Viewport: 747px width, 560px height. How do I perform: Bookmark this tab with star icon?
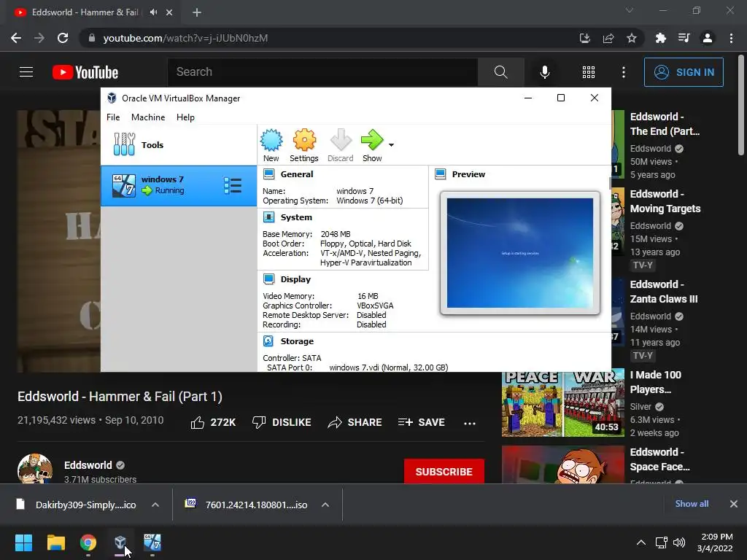pyautogui.click(x=632, y=38)
